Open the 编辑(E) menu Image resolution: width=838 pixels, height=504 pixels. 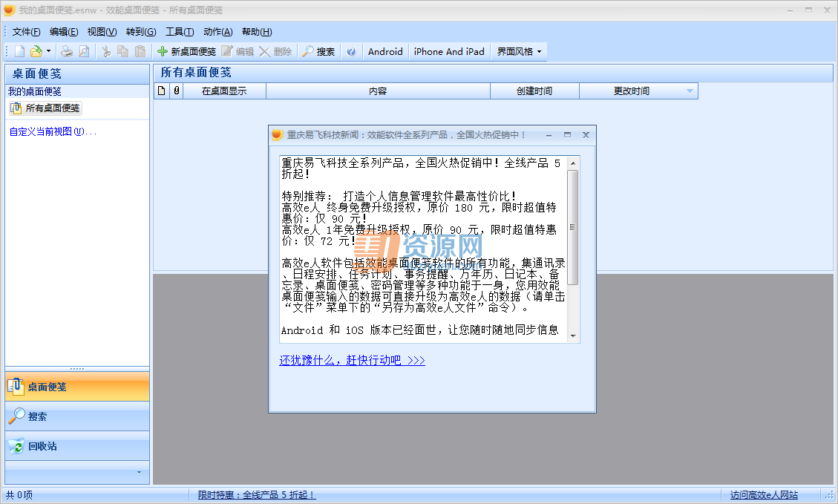tap(64, 31)
